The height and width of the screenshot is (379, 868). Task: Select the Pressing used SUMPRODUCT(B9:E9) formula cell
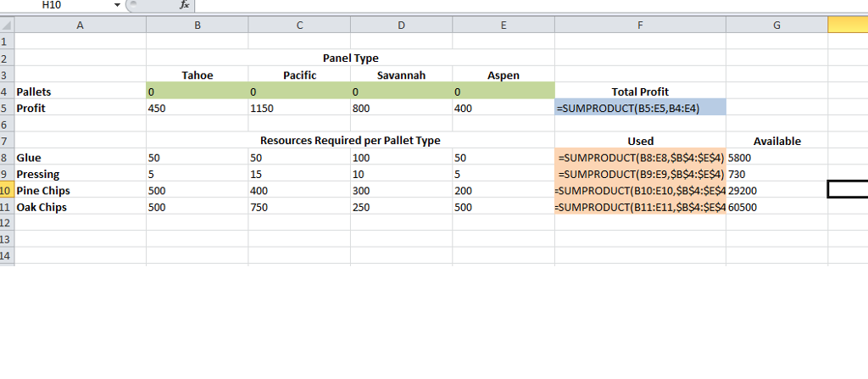coord(641,174)
